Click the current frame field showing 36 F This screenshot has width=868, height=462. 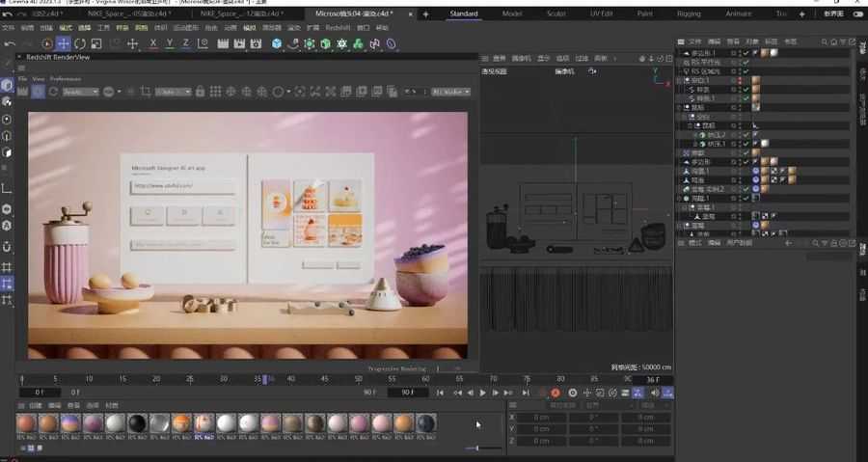(x=653, y=380)
